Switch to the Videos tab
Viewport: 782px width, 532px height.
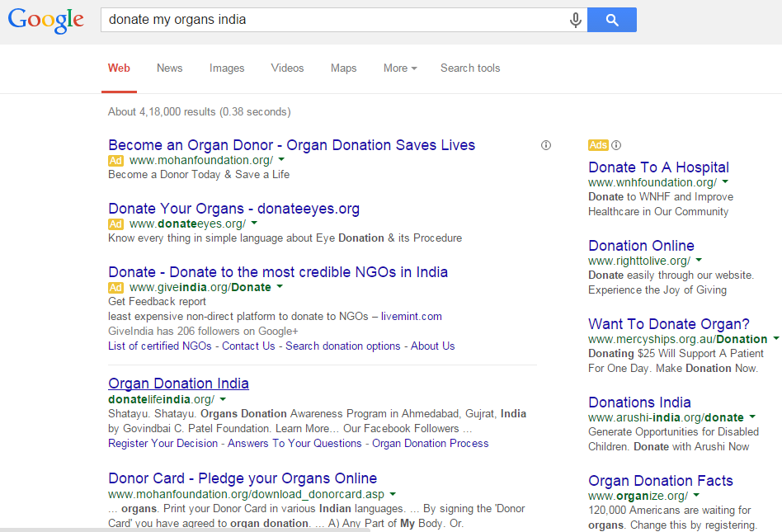click(287, 68)
